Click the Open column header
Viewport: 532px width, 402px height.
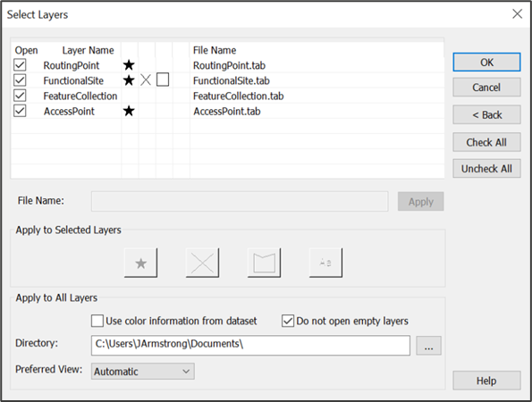tap(26, 50)
